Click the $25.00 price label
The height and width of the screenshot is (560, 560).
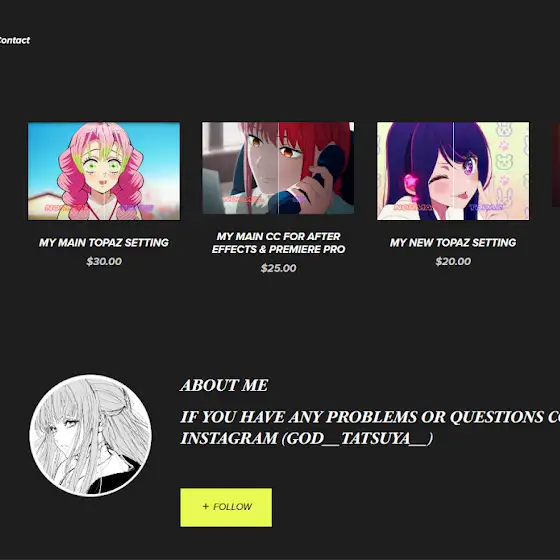click(x=278, y=268)
